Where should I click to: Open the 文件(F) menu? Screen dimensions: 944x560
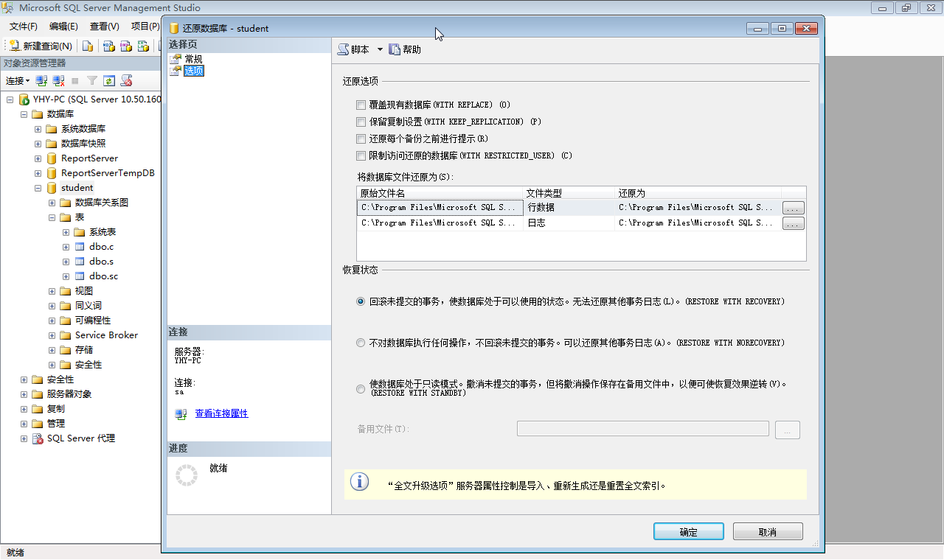pyautogui.click(x=23, y=27)
